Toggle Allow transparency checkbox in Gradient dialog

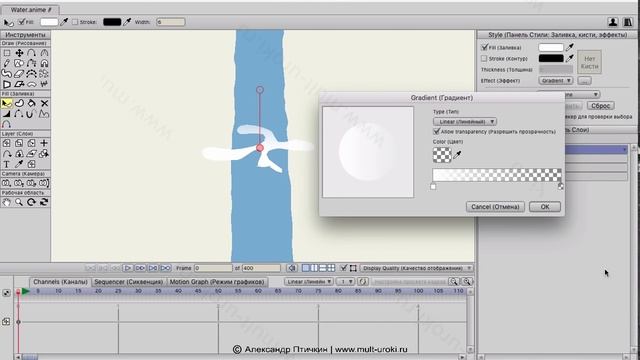click(x=437, y=131)
